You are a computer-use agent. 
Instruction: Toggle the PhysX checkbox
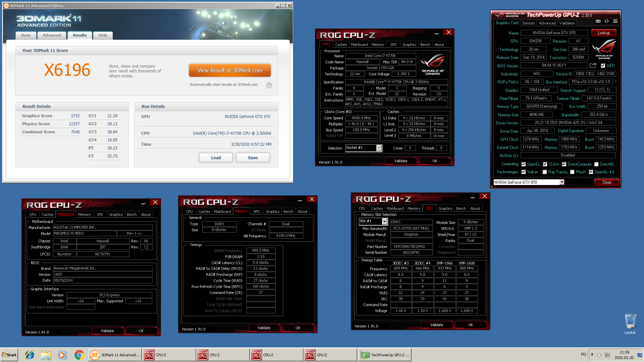(x=572, y=172)
